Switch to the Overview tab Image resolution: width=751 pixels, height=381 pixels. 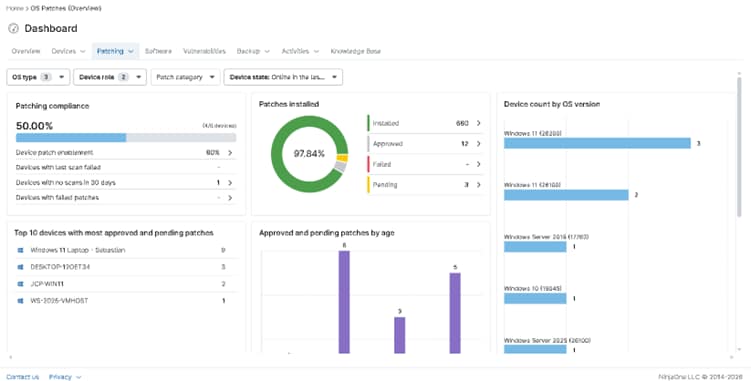pyautogui.click(x=26, y=51)
